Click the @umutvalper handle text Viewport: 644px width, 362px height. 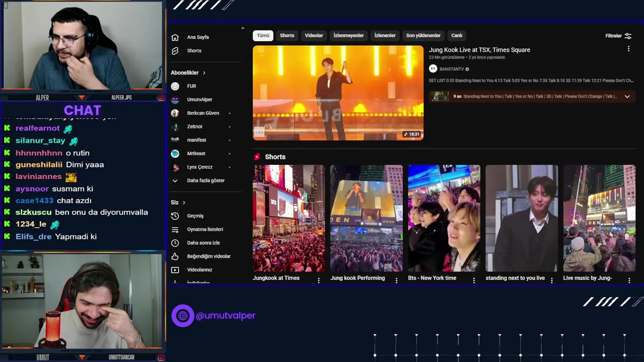click(x=225, y=316)
